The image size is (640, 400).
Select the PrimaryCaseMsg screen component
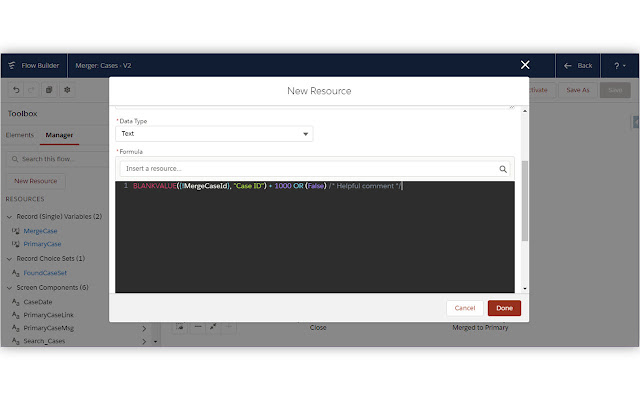click(49, 328)
